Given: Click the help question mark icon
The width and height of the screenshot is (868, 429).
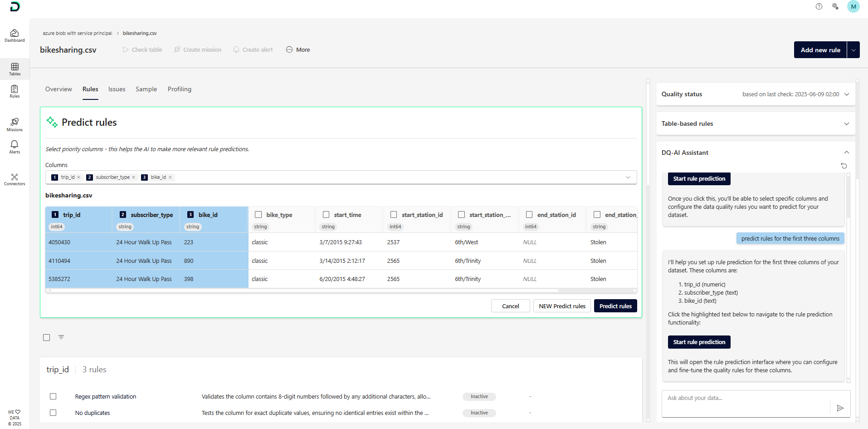Looking at the screenshot, I should pyautogui.click(x=819, y=6).
